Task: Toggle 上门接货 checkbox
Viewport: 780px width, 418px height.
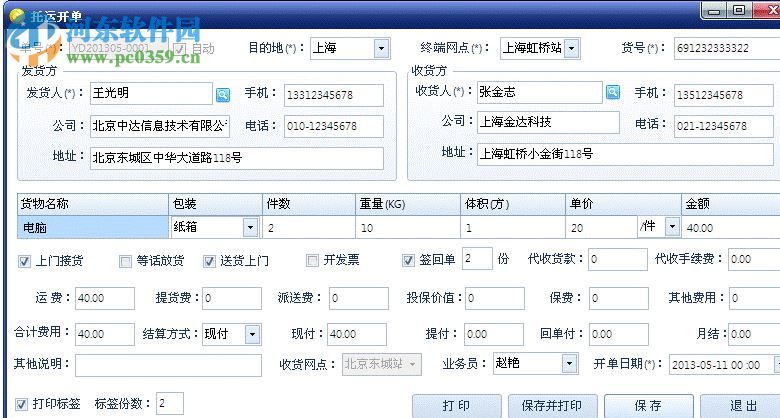Action: click(24, 261)
